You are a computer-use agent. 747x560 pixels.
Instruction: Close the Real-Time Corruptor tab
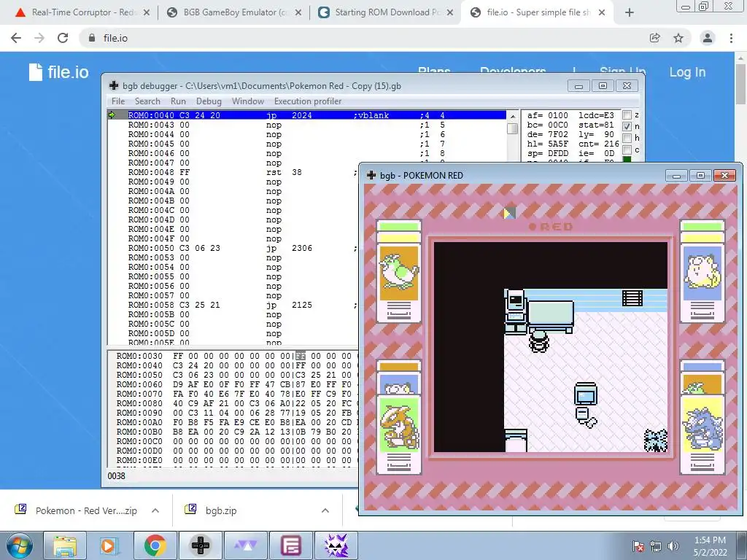click(x=147, y=13)
